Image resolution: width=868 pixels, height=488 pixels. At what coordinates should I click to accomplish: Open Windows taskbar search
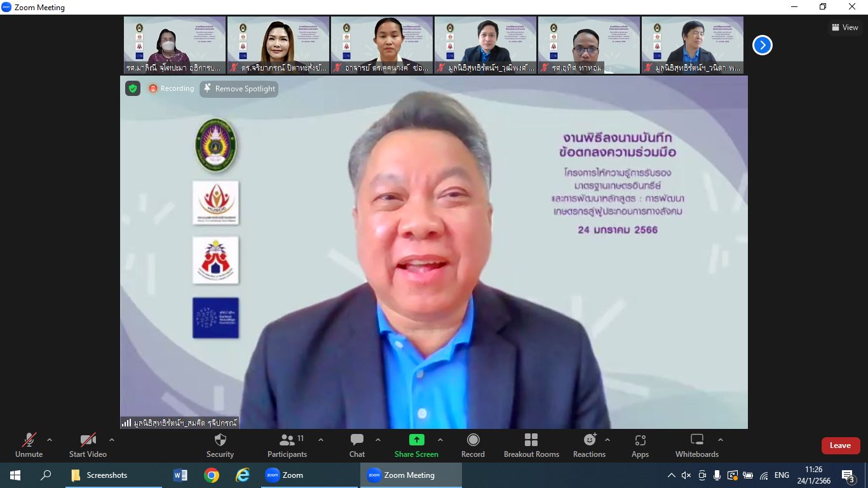[x=46, y=475]
